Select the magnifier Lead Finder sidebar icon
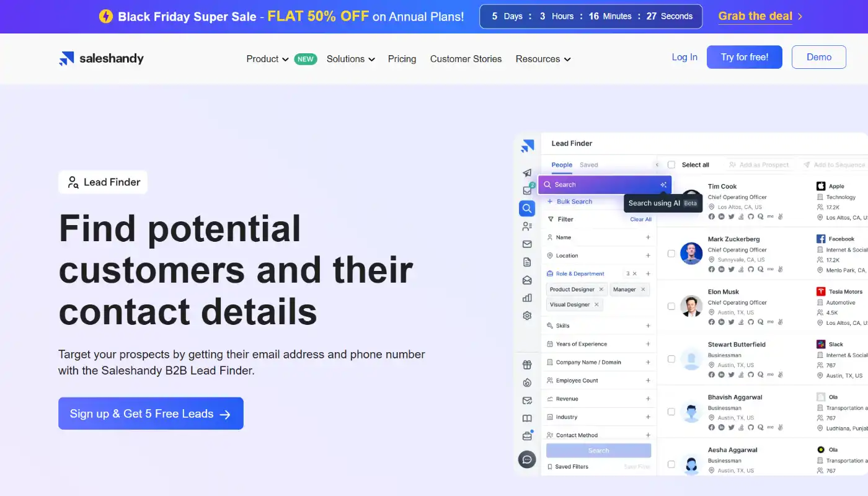 pyautogui.click(x=527, y=208)
